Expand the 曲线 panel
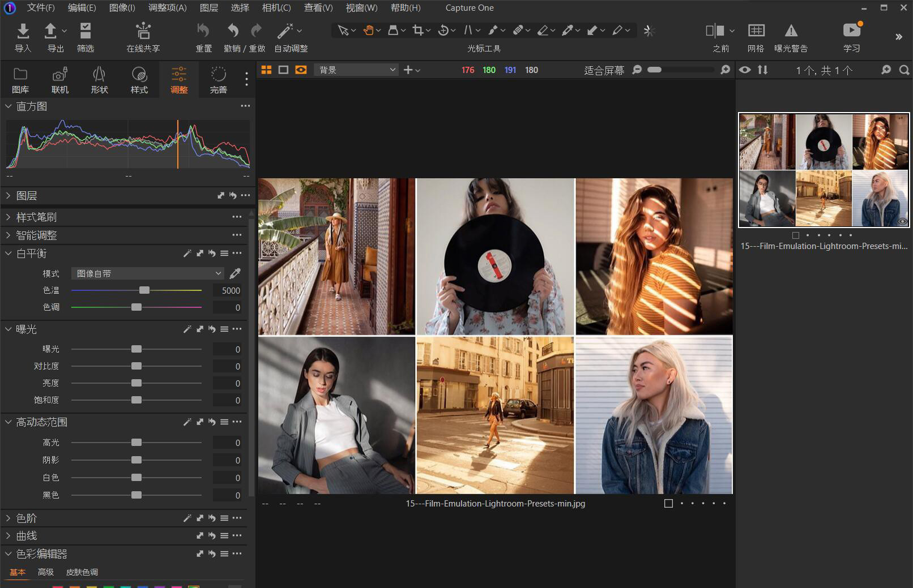The height and width of the screenshot is (588, 913). [8, 535]
